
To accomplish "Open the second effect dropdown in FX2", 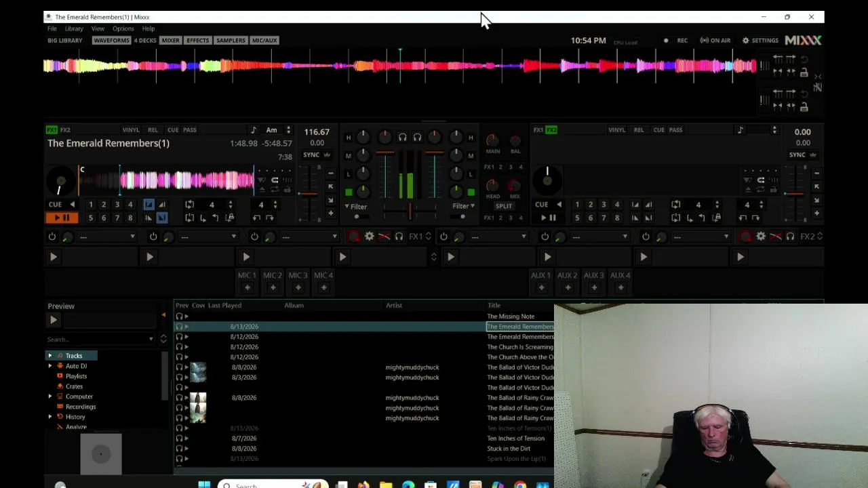I will coord(600,237).
